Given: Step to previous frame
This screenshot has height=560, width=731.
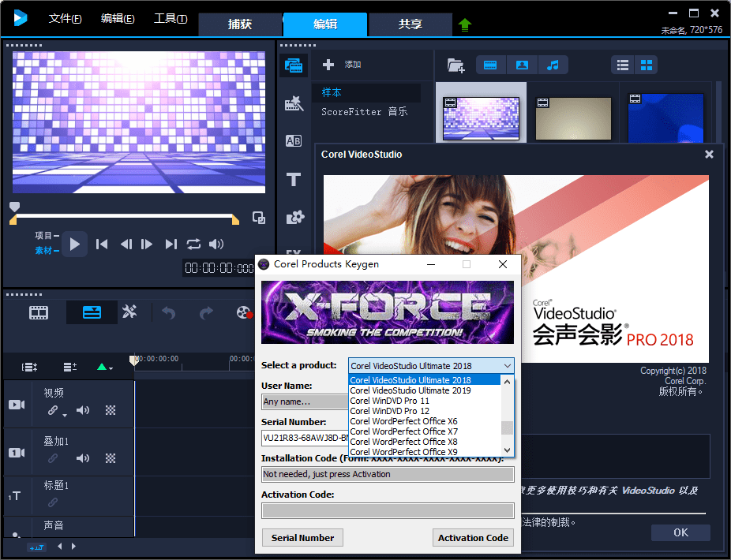Looking at the screenshot, I should (x=126, y=245).
